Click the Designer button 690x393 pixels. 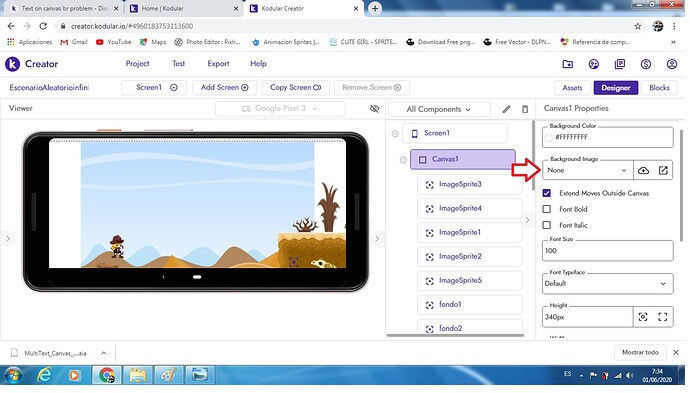[616, 88]
